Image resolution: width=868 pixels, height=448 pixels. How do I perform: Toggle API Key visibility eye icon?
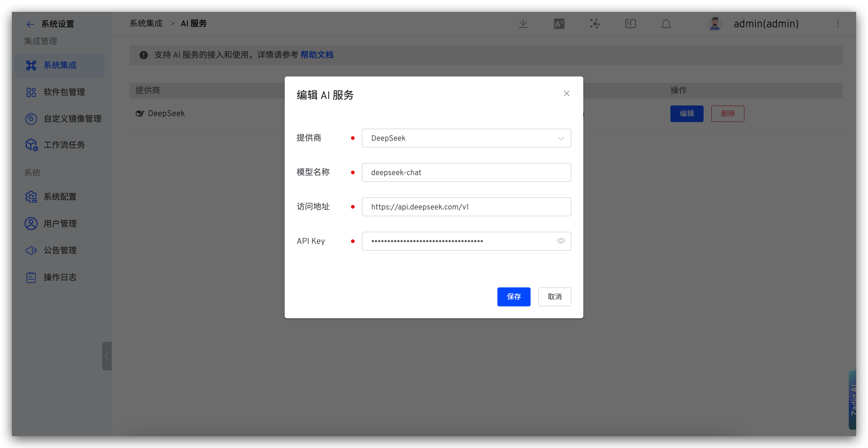pos(561,241)
